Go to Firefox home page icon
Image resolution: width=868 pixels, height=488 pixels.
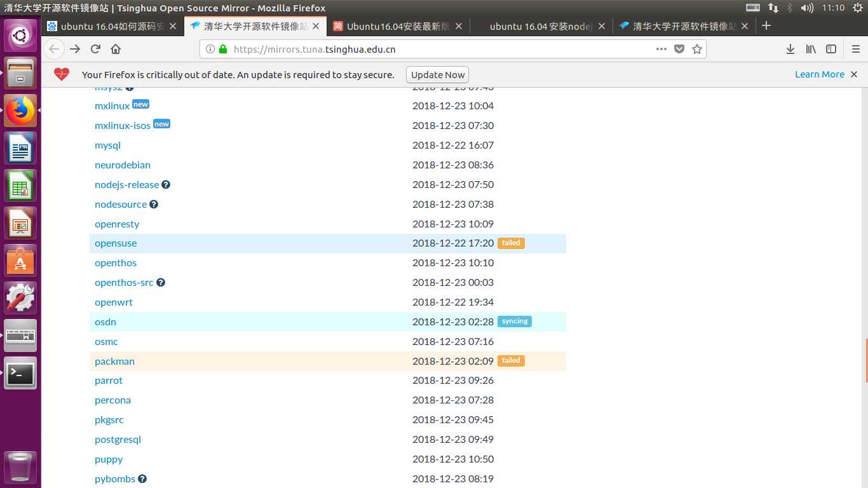pyautogui.click(x=116, y=49)
